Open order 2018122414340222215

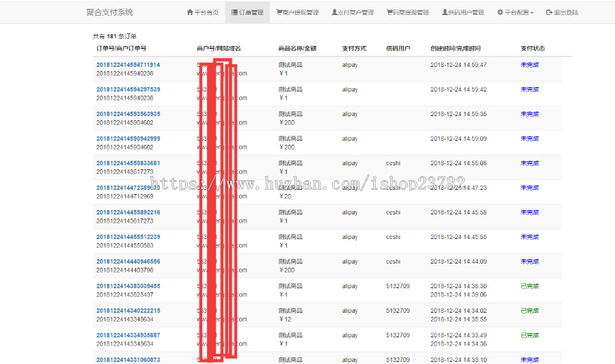coord(128,311)
